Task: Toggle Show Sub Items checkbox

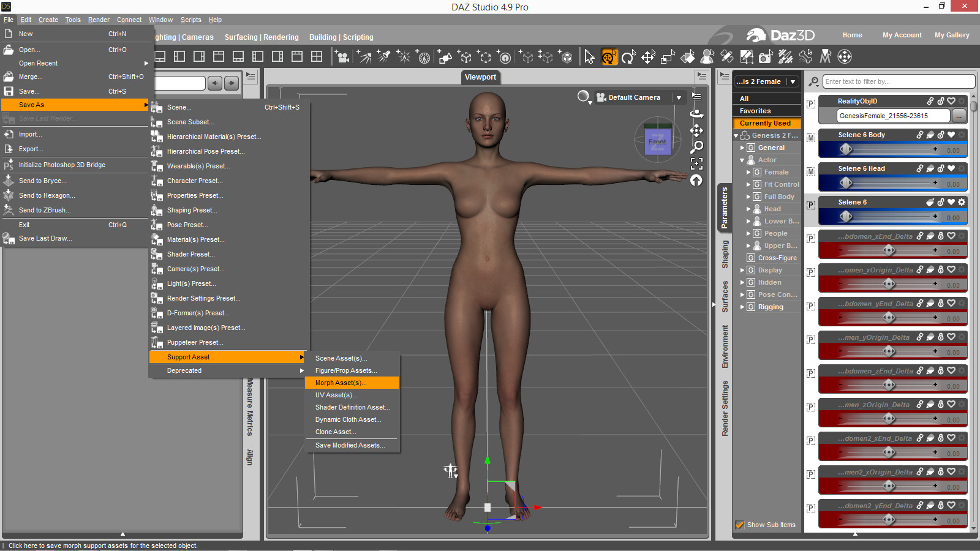Action: point(740,525)
